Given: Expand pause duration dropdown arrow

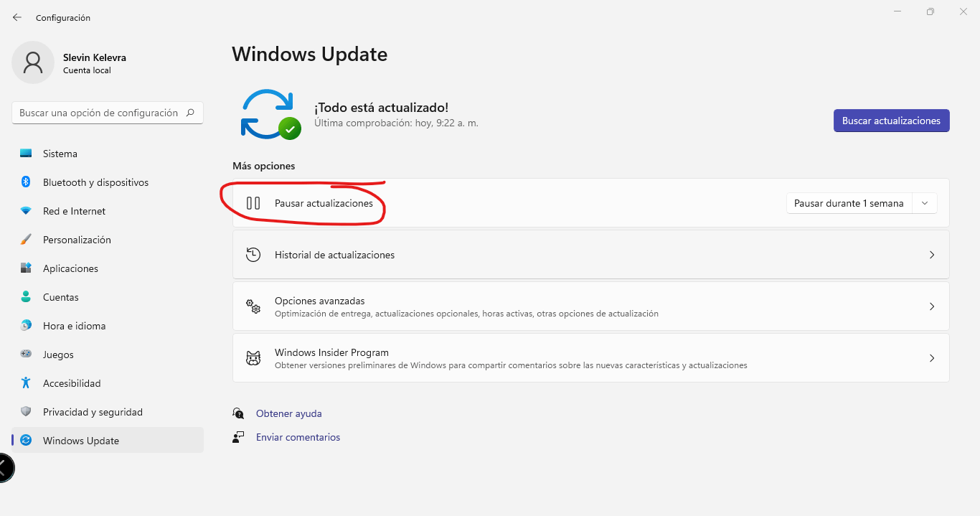Looking at the screenshot, I should [925, 203].
